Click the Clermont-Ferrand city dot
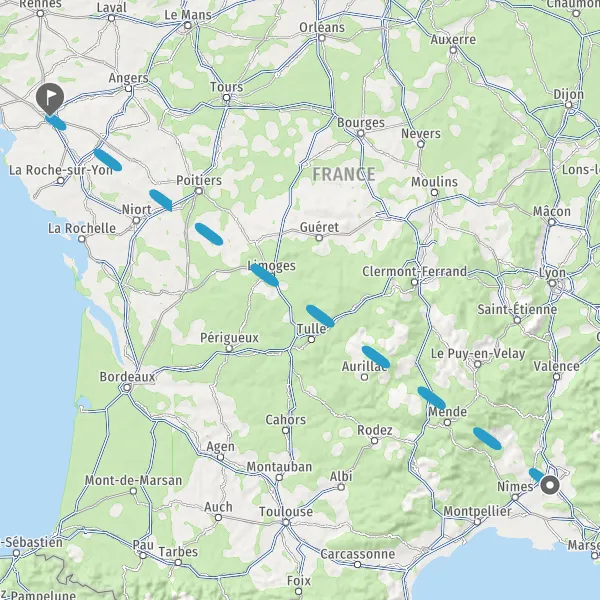The image size is (600, 600). pos(415,282)
